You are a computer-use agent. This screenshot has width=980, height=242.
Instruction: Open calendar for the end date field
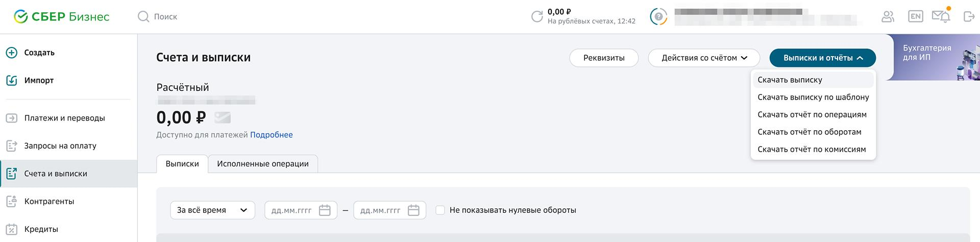click(413, 210)
